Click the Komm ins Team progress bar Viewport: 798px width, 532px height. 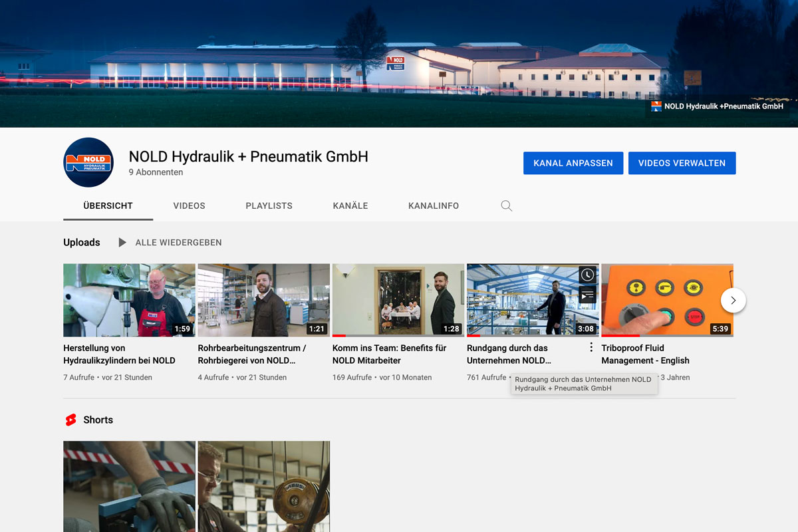[x=398, y=336]
